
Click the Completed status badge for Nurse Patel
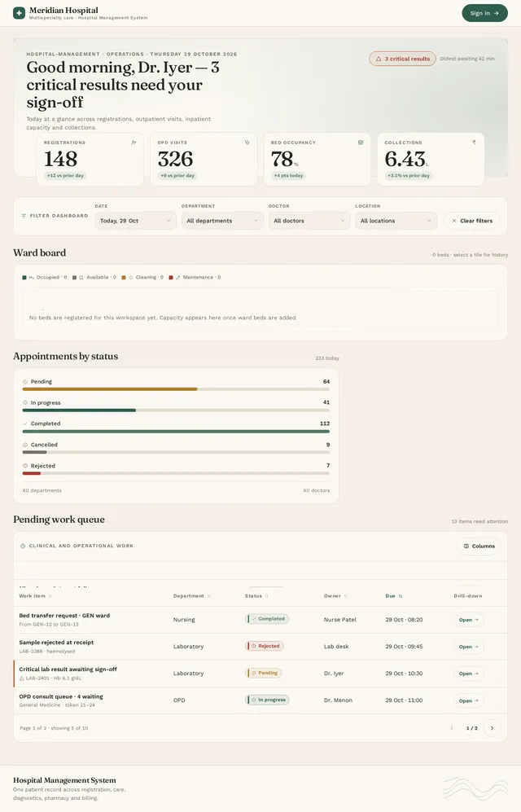point(267,619)
